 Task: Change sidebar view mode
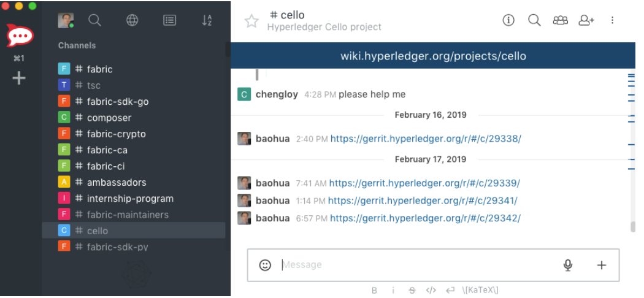(169, 20)
